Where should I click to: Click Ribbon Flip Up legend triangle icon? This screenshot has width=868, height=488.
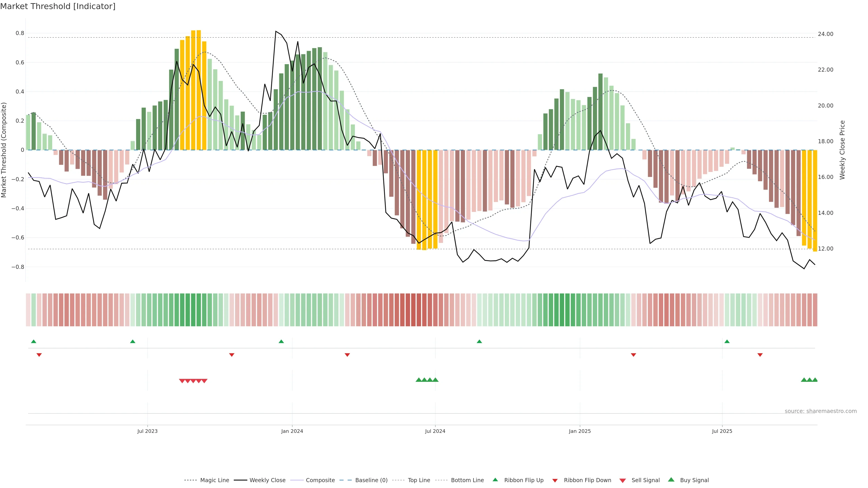495,480
